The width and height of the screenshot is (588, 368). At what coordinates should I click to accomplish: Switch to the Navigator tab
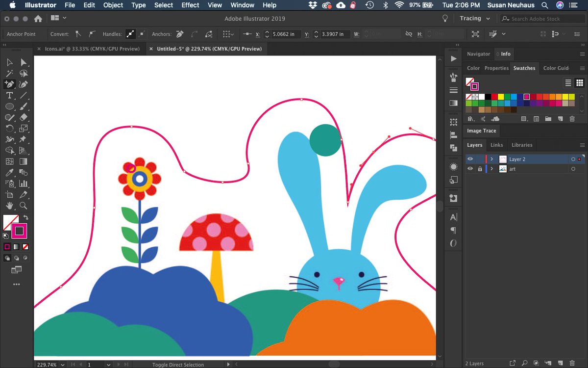pos(478,54)
